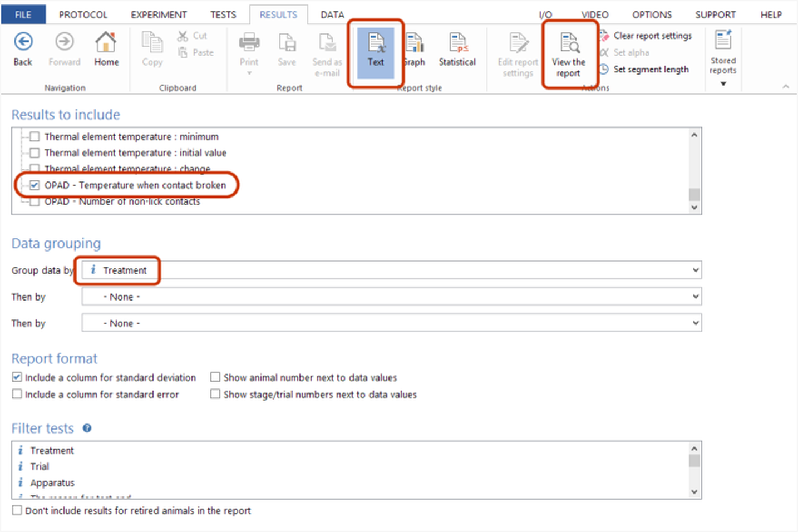
Task: Switch to the PROTOCOL tab
Action: (x=83, y=14)
